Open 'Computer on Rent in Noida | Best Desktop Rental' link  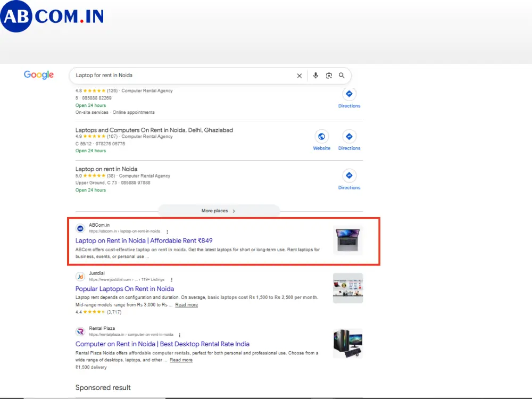click(x=162, y=344)
